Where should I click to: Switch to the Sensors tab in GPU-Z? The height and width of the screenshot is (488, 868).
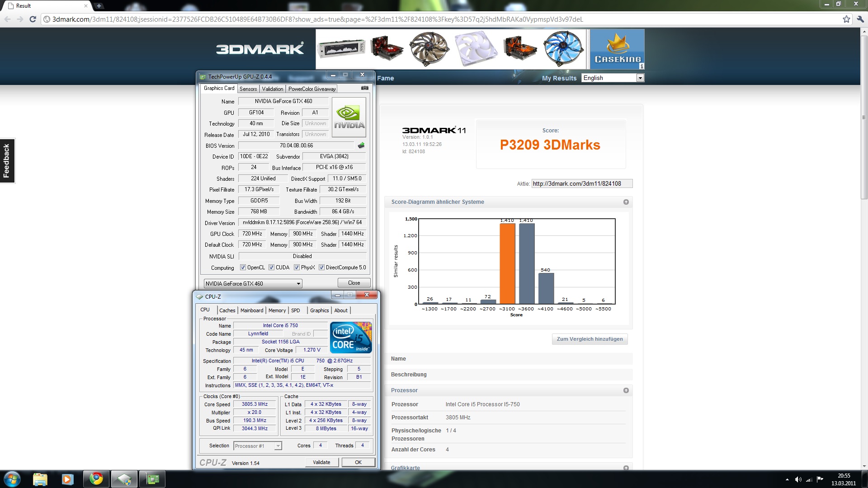[248, 89]
